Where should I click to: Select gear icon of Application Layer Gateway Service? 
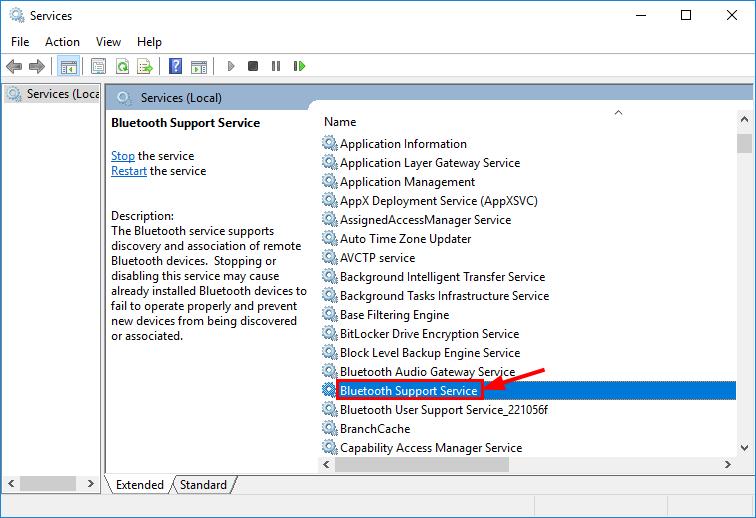330,162
